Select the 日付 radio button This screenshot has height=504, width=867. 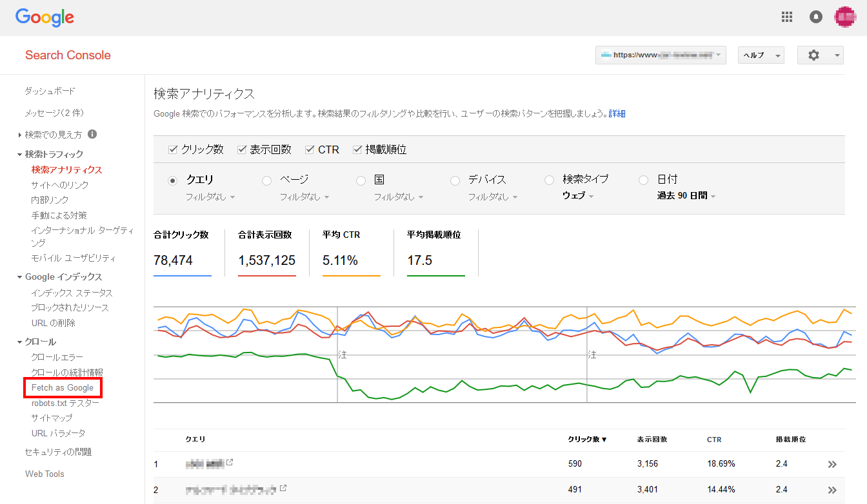644,181
